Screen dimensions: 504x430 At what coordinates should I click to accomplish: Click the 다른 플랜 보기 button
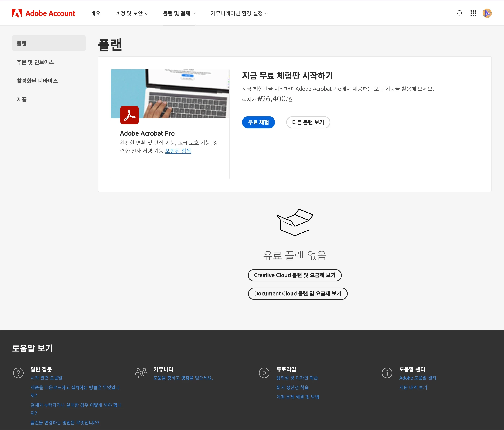click(308, 122)
